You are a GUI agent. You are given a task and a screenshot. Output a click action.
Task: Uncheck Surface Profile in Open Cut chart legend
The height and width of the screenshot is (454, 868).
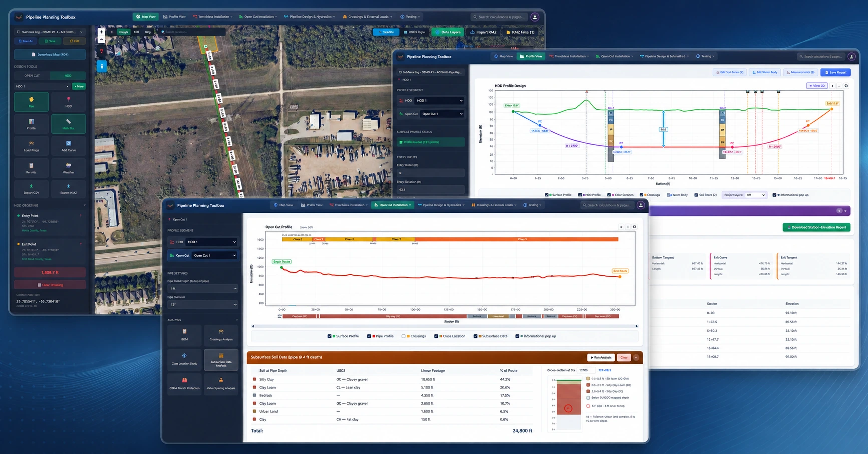[329, 336]
